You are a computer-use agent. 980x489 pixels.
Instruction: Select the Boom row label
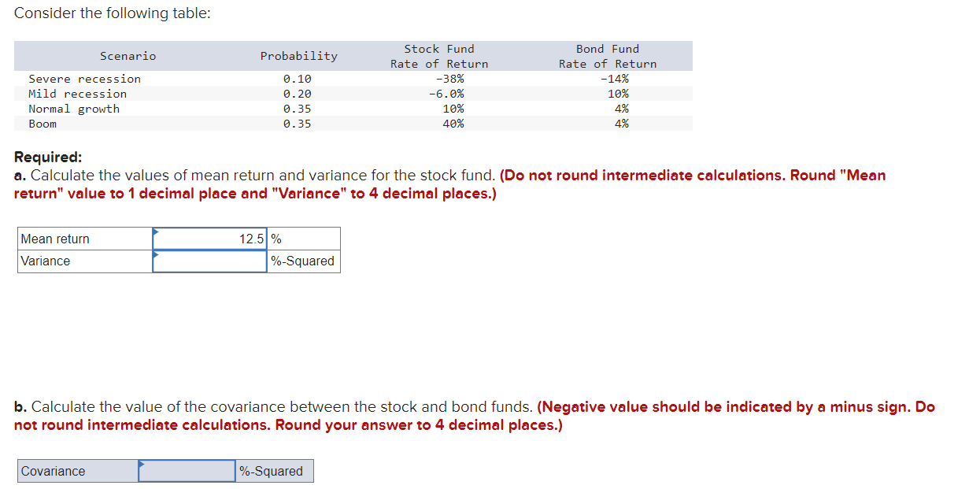[43, 124]
